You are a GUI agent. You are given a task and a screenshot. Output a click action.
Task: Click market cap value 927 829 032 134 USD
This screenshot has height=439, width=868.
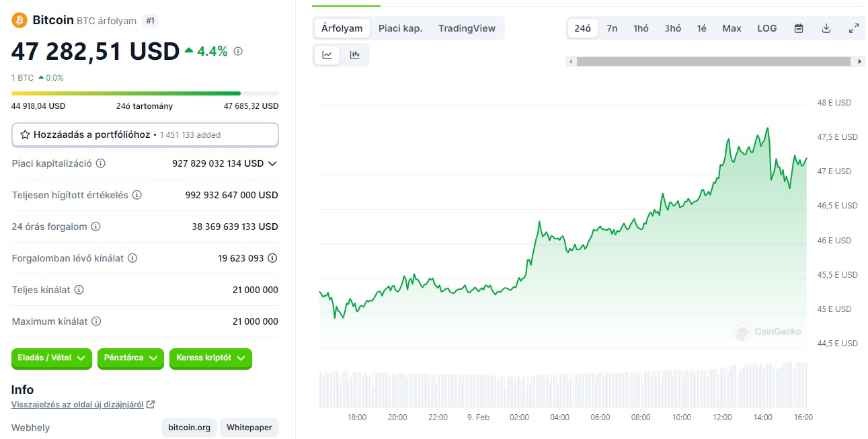click(x=218, y=163)
